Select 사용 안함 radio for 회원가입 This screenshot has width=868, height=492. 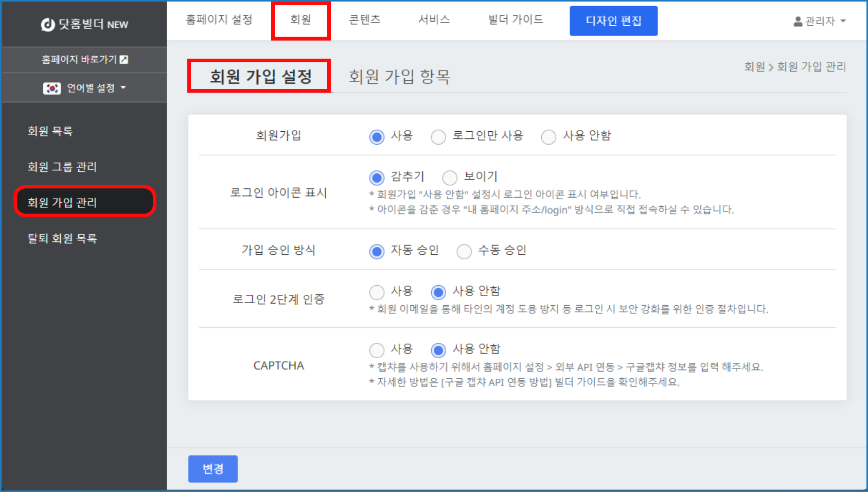click(x=548, y=137)
